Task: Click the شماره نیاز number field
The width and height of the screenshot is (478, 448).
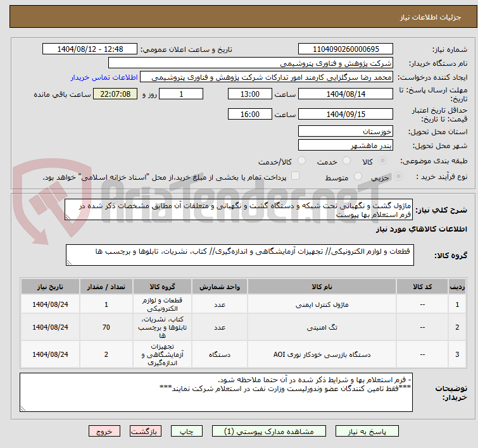Action: click(x=346, y=49)
